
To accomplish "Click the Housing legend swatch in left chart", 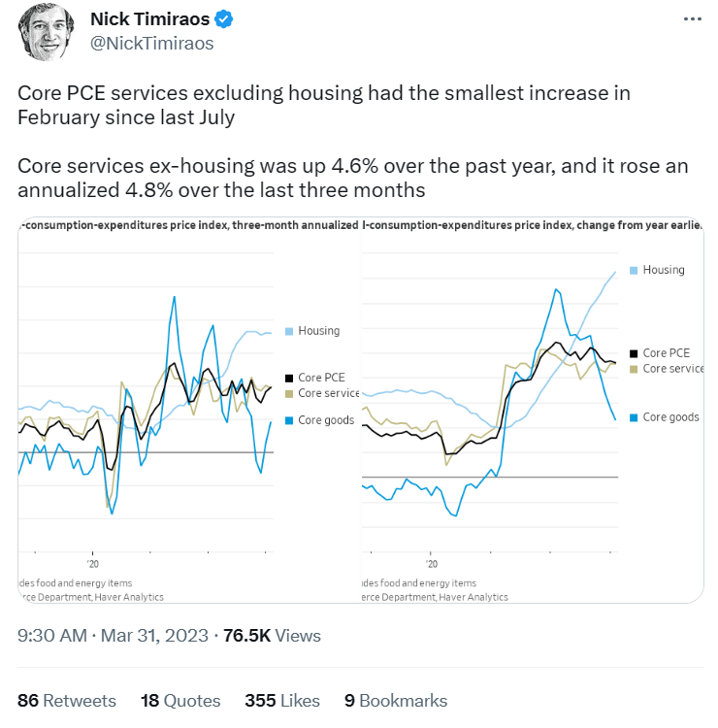I will (x=289, y=331).
